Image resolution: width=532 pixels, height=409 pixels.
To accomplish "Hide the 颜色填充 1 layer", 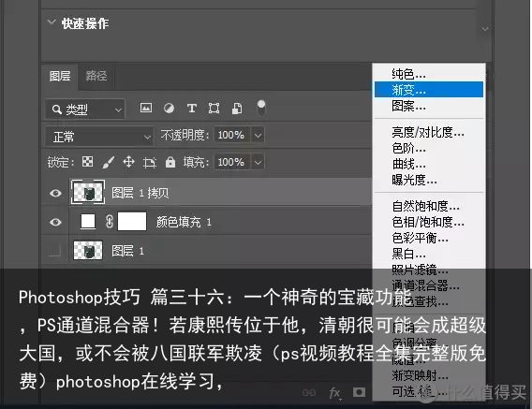I will click(55, 222).
